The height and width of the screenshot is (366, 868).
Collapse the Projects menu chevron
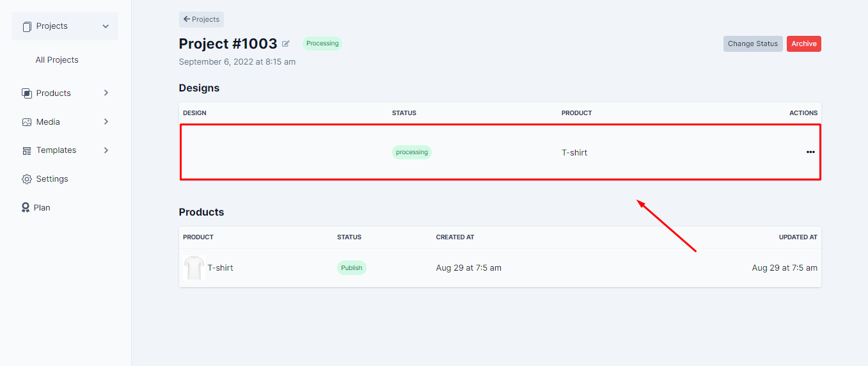click(x=106, y=26)
